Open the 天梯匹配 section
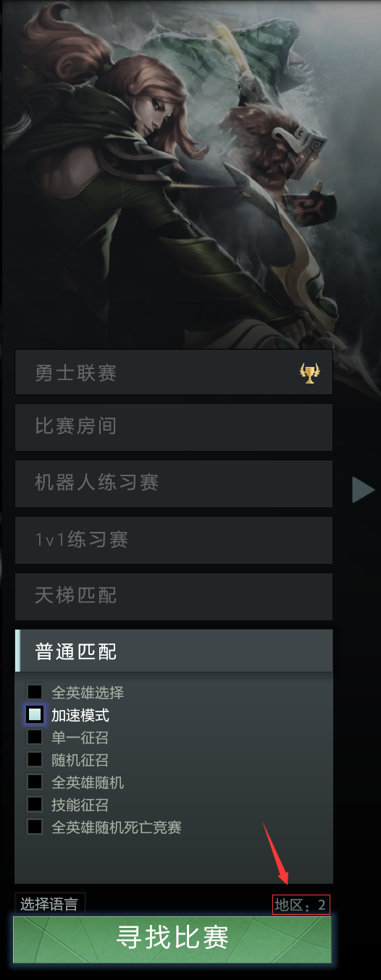Image resolution: width=381 pixels, height=980 pixels. tap(174, 596)
